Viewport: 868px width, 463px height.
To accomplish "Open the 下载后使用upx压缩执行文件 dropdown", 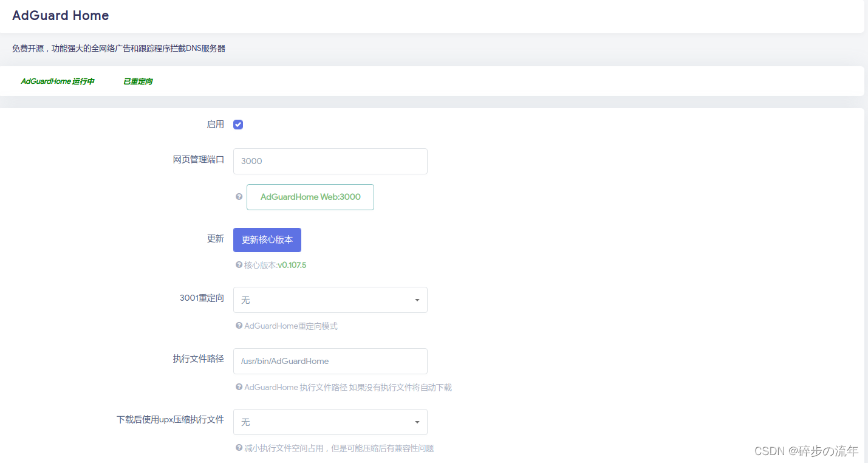I will (x=330, y=422).
